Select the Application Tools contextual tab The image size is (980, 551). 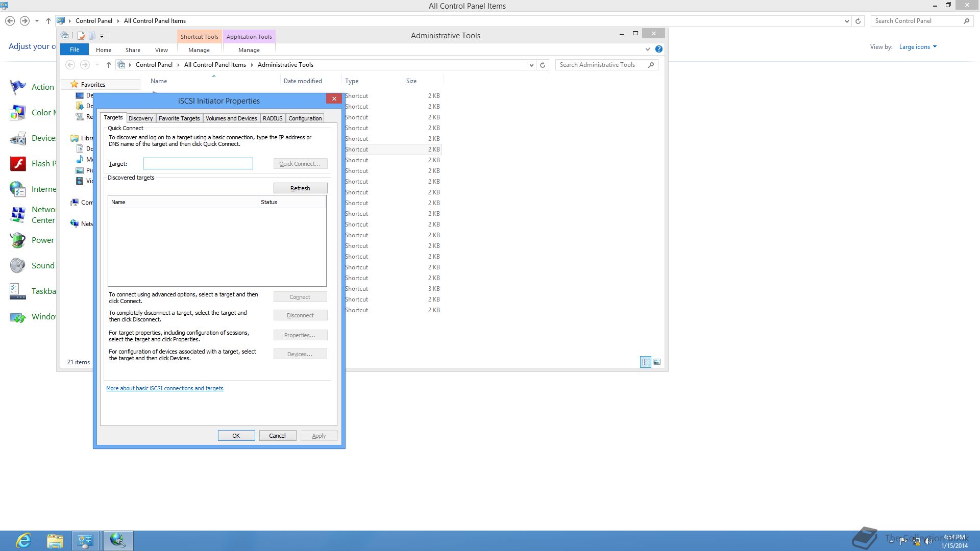click(249, 37)
